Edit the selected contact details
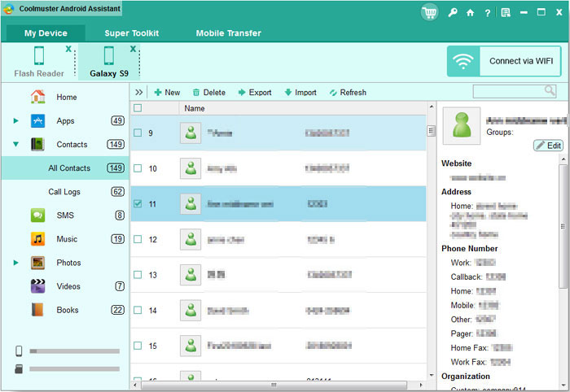The image size is (570, 392). [x=549, y=146]
